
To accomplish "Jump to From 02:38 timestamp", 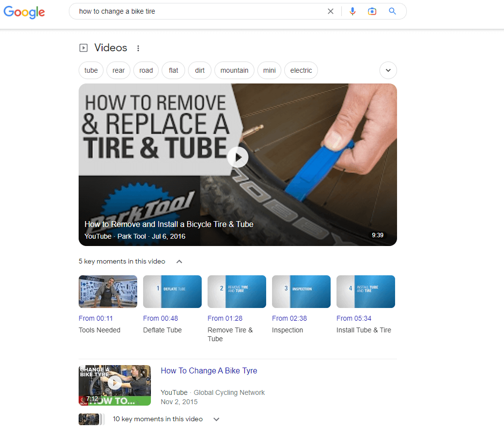I will (289, 318).
